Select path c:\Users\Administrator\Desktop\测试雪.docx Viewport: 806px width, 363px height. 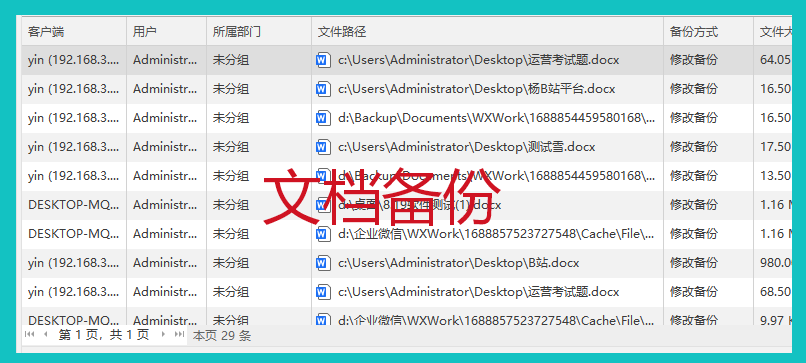pyautogui.click(x=467, y=148)
